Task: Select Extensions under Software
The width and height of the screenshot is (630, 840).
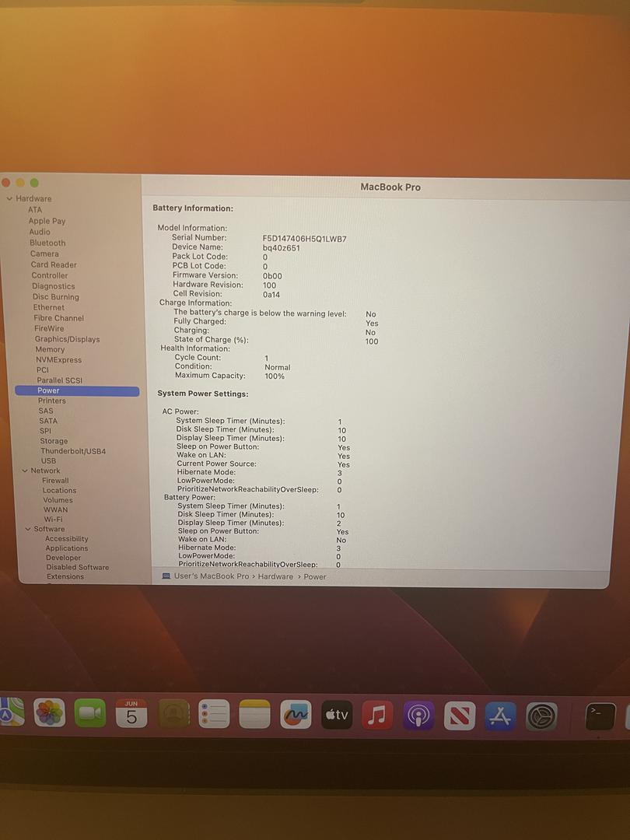Action: (65, 577)
